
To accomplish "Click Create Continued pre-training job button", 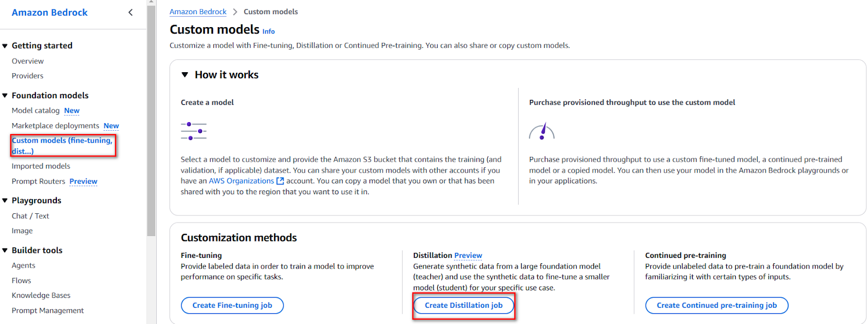I will click(717, 306).
